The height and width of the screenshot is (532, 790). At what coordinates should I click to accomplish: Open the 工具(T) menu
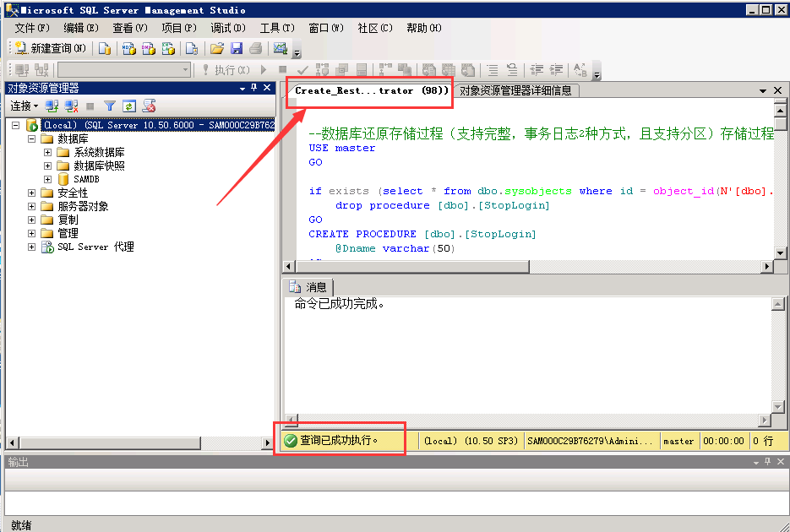click(x=277, y=28)
